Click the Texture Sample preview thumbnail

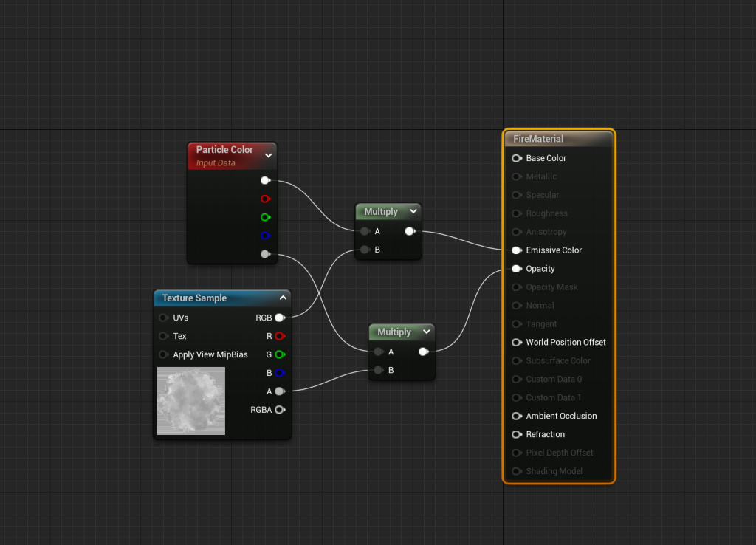(x=191, y=401)
